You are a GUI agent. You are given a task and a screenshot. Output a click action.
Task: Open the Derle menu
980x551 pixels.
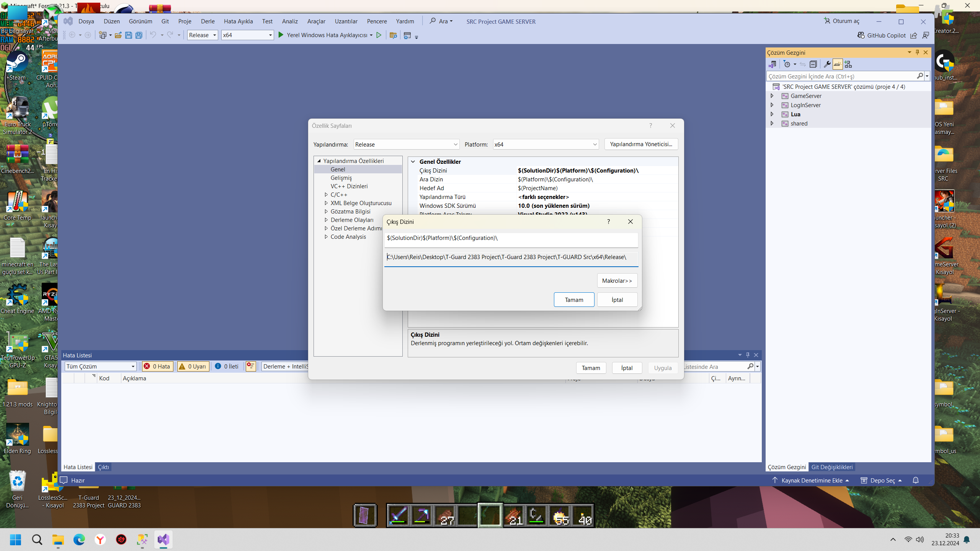pos(208,21)
